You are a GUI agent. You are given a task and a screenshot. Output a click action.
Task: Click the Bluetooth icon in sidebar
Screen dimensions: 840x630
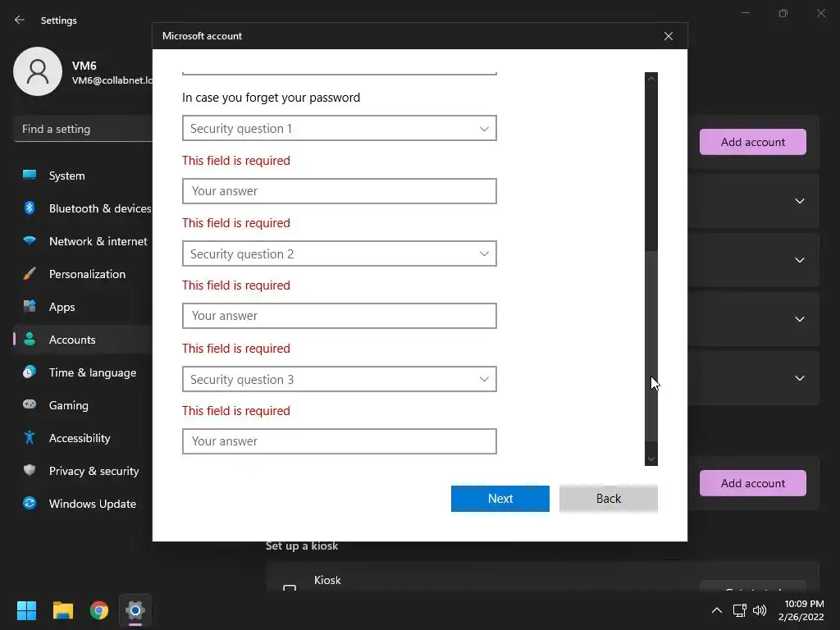(x=30, y=208)
